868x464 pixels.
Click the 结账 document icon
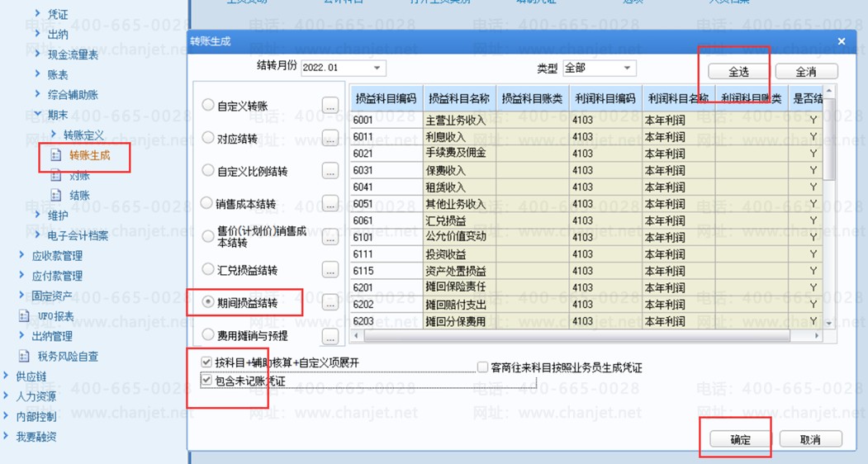click(56, 196)
